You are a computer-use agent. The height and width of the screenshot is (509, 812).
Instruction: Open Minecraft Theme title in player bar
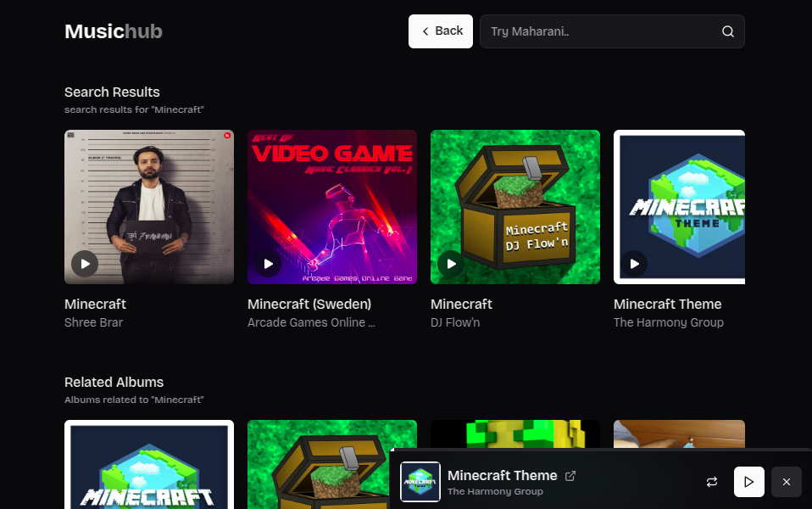point(503,475)
